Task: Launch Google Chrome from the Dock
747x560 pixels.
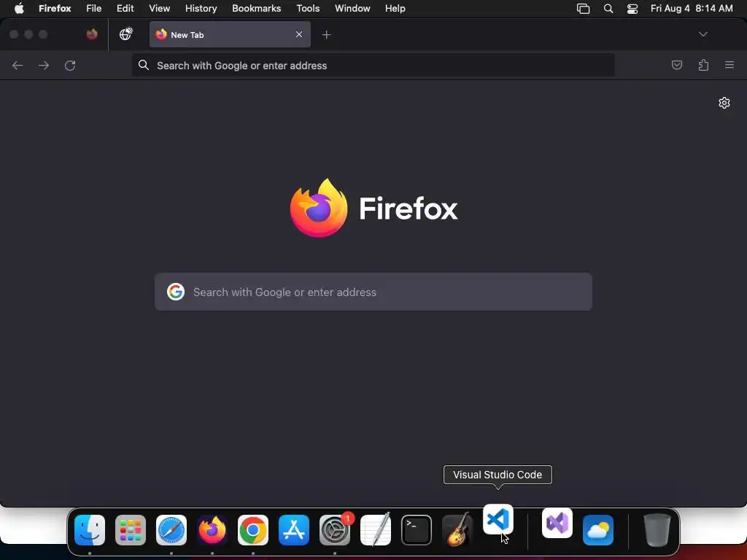Action: [253, 530]
